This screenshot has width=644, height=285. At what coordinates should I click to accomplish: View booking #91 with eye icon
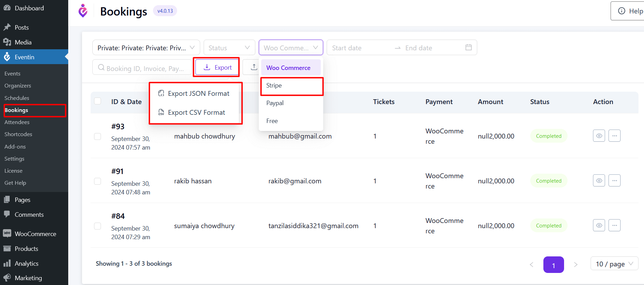pos(599,181)
